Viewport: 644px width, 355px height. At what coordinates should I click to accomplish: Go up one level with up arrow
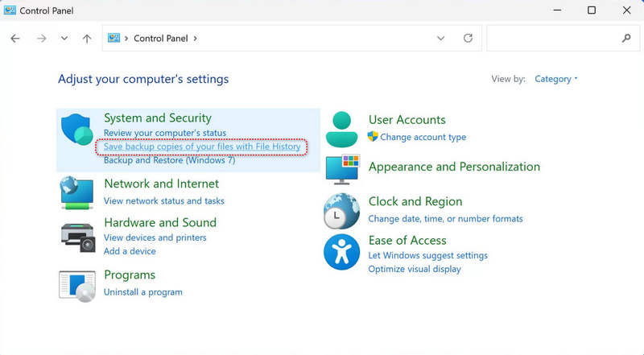[87, 38]
